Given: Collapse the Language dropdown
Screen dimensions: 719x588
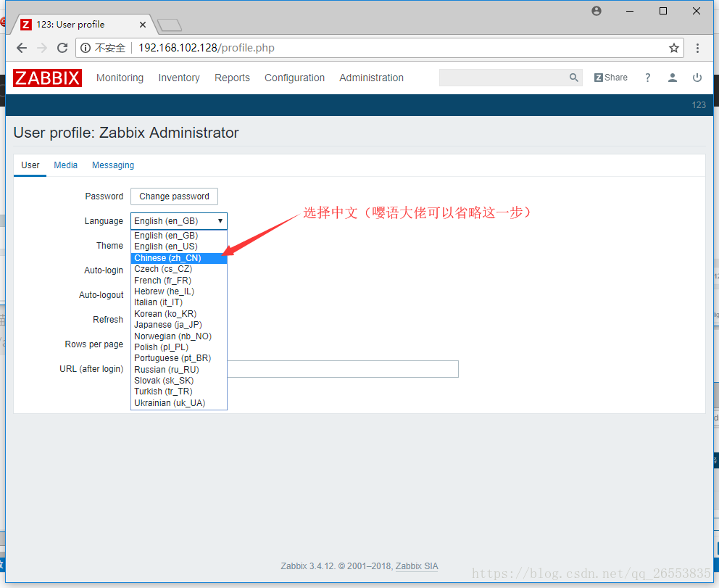Looking at the screenshot, I should pos(179,221).
